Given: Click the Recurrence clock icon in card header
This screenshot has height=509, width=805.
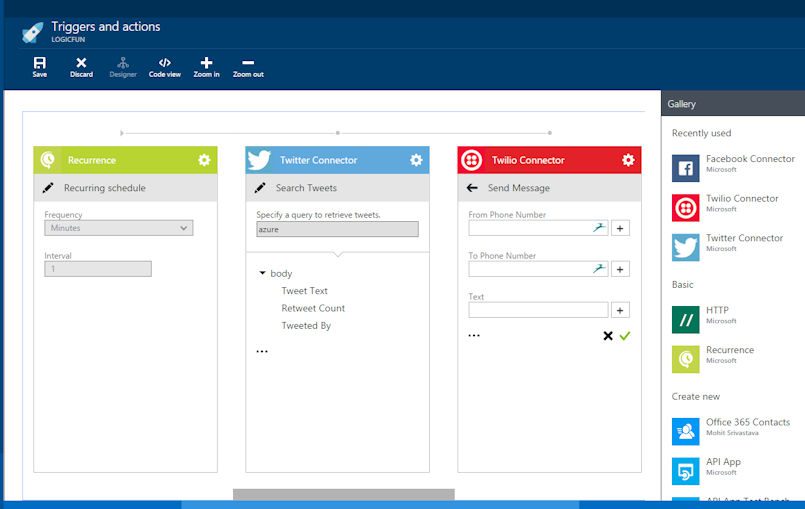Looking at the screenshot, I should [48, 160].
